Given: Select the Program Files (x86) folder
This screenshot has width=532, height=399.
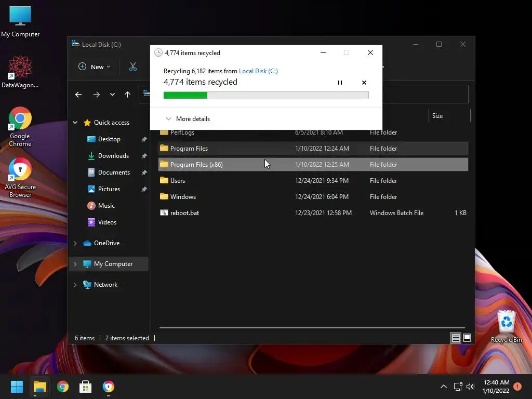Looking at the screenshot, I should tap(313, 165).
